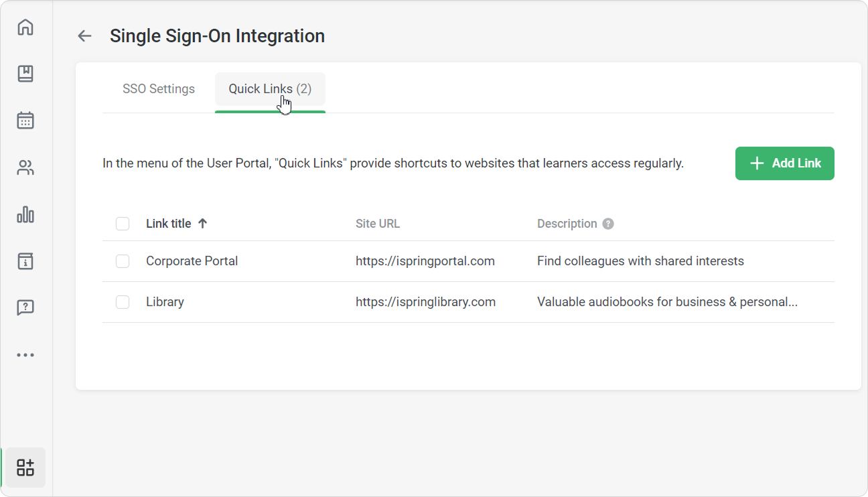
Task: Sort by Link title column arrow
Action: 202,224
